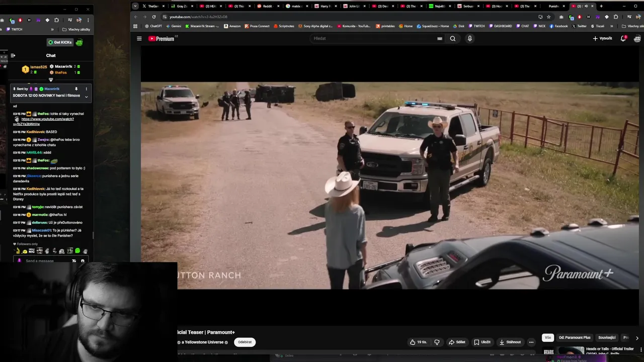Open the Gemini bookmark
Viewport: 644px width, 362px height.
coord(174,26)
